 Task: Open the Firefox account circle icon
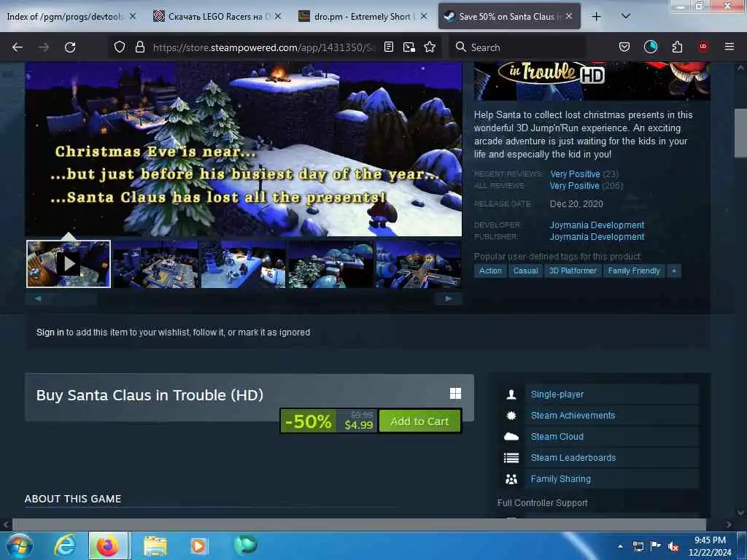(650, 47)
